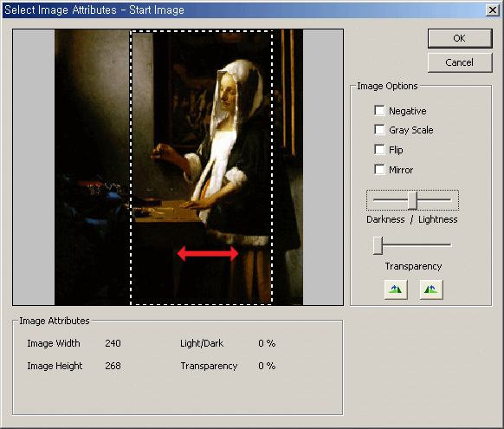Screen dimensions: 504x429
Task: Click the Image Attributes group title
Action: 55,321
